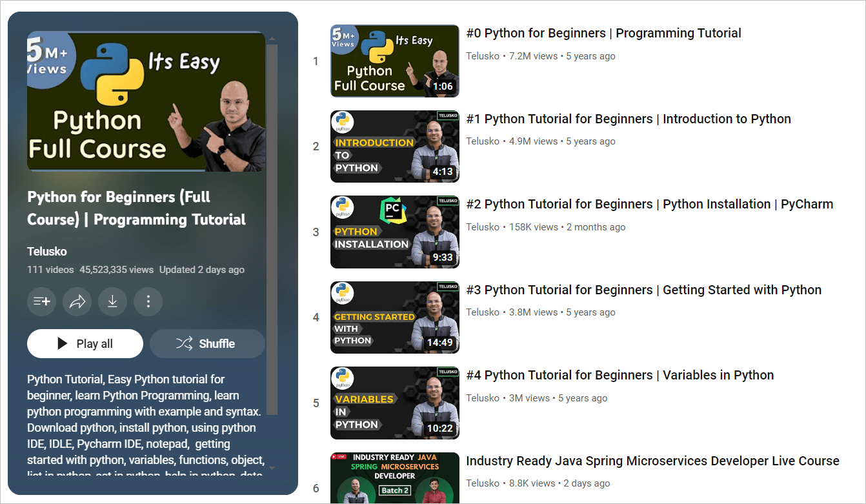
Task: Click '4.9M views' under video #1
Action: [534, 141]
